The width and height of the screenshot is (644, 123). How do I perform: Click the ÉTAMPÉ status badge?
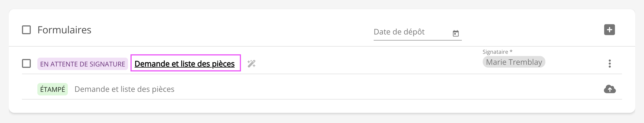pyautogui.click(x=52, y=89)
